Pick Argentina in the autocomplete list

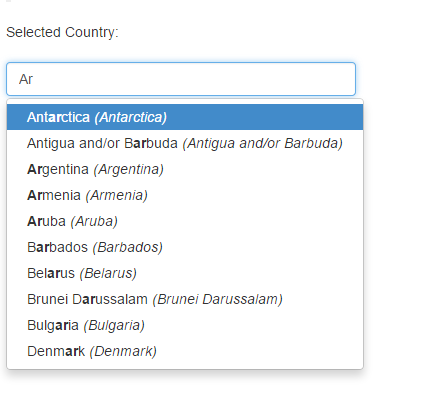tap(185, 169)
